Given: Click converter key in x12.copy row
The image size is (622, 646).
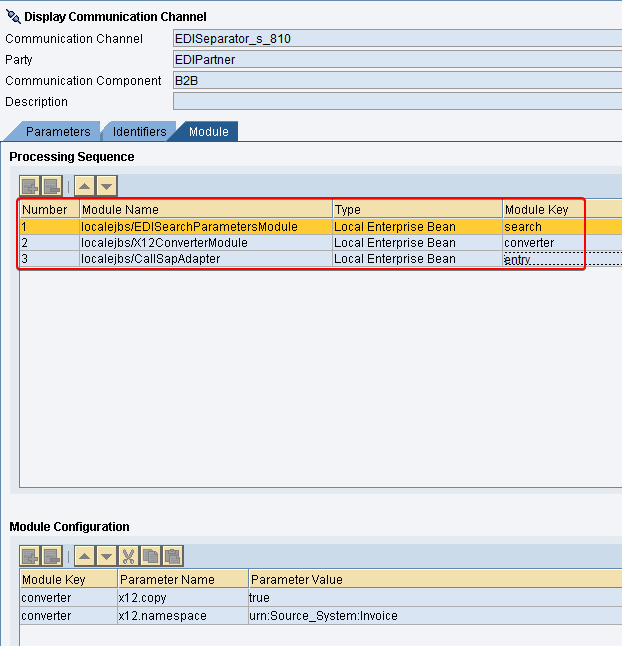Looking at the screenshot, I should tap(68, 597).
